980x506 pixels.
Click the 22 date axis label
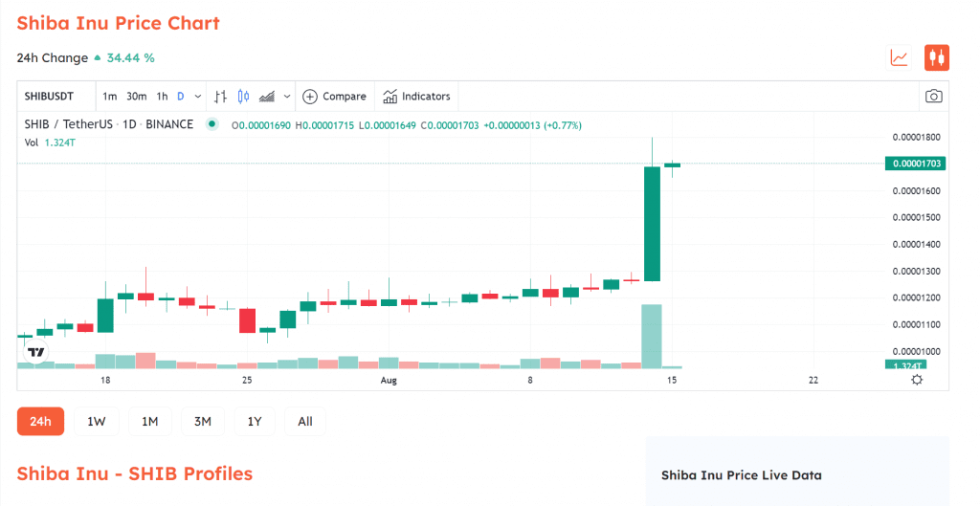point(813,380)
